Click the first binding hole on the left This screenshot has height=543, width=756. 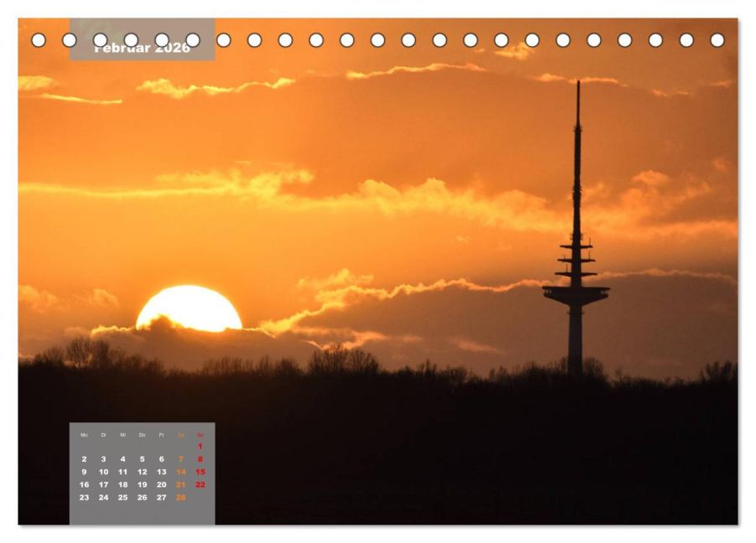coord(39,39)
